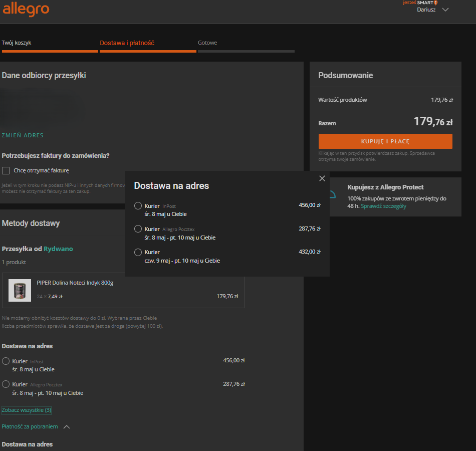The width and height of the screenshot is (476, 451).
Task: Go to the Twój koszyk step
Action: coord(17,43)
